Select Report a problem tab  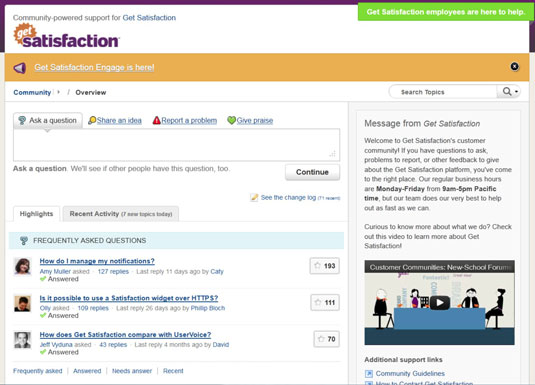click(x=189, y=120)
